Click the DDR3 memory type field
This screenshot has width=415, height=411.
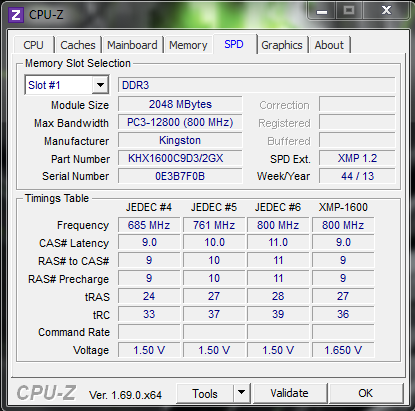(257, 85)
